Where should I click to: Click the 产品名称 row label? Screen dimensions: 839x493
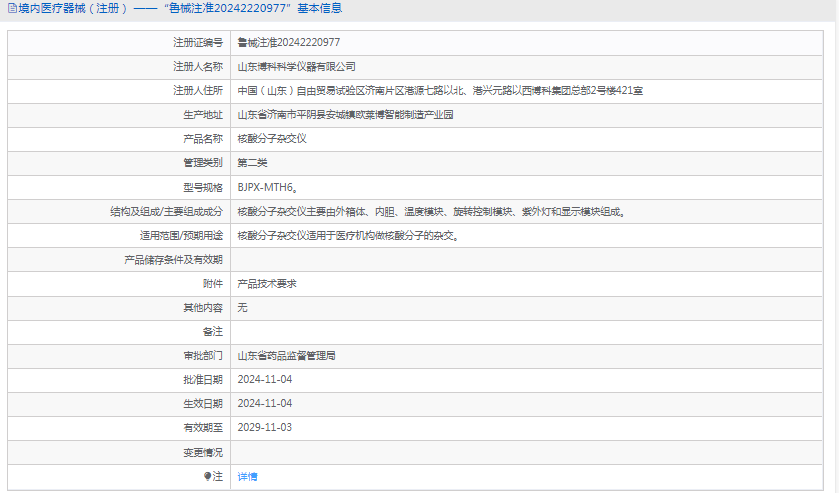(203, 139)
